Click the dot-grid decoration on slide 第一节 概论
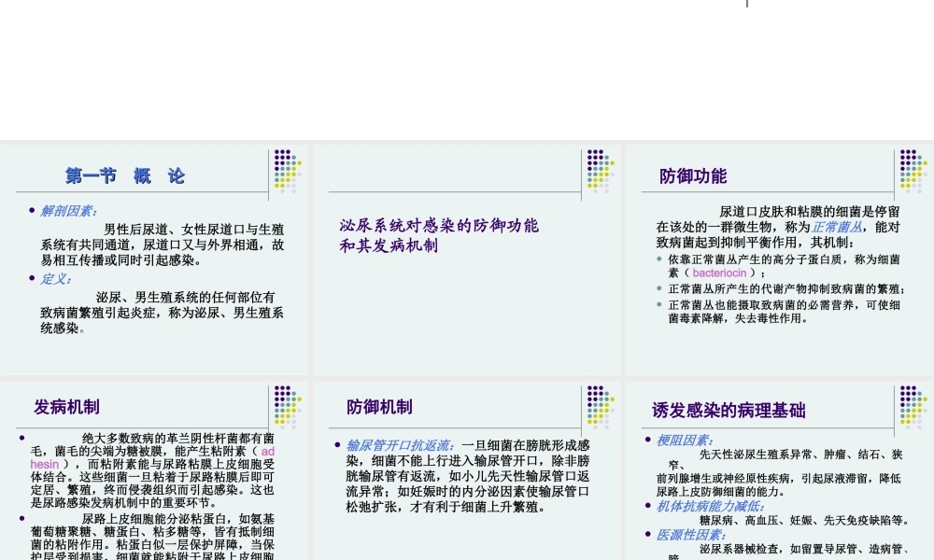 (x=285, y=172)
